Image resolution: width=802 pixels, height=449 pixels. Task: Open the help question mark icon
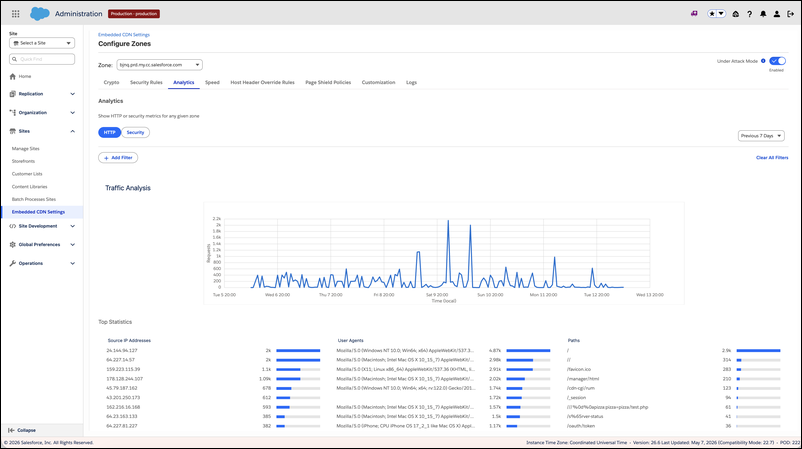pyautogui.click(x=749, y=14)
